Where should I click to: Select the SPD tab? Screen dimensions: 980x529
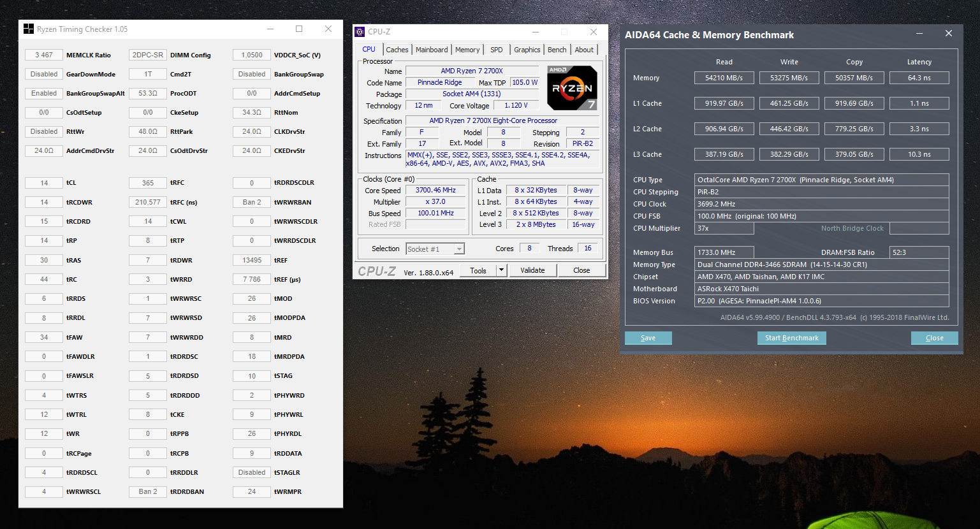pyautogui.click(x=497, y=50)
